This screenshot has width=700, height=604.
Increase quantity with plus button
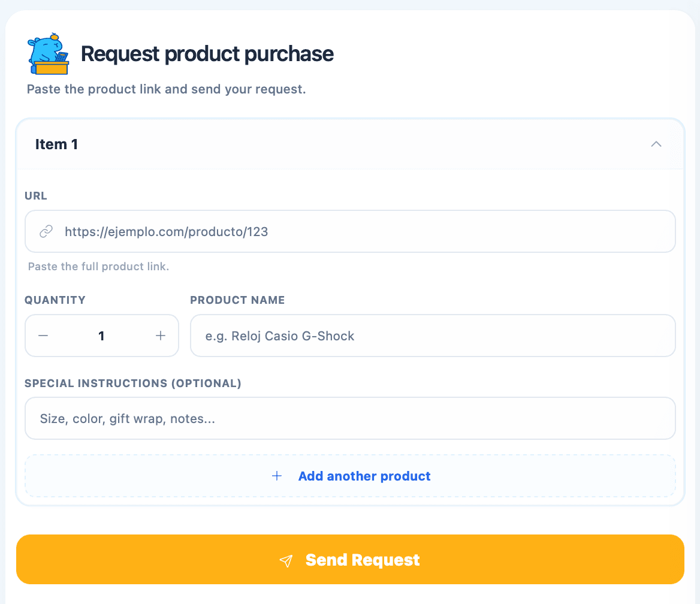click(160, 336)
